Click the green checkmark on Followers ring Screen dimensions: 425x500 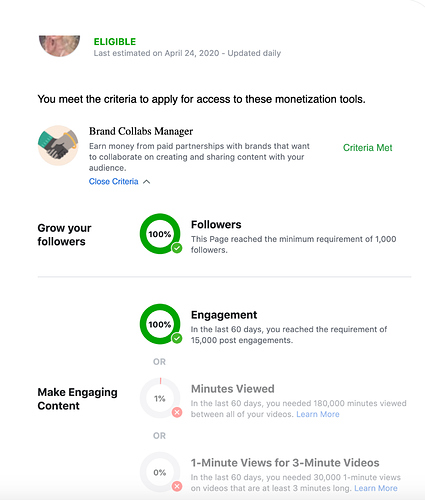tap(177, 248)
